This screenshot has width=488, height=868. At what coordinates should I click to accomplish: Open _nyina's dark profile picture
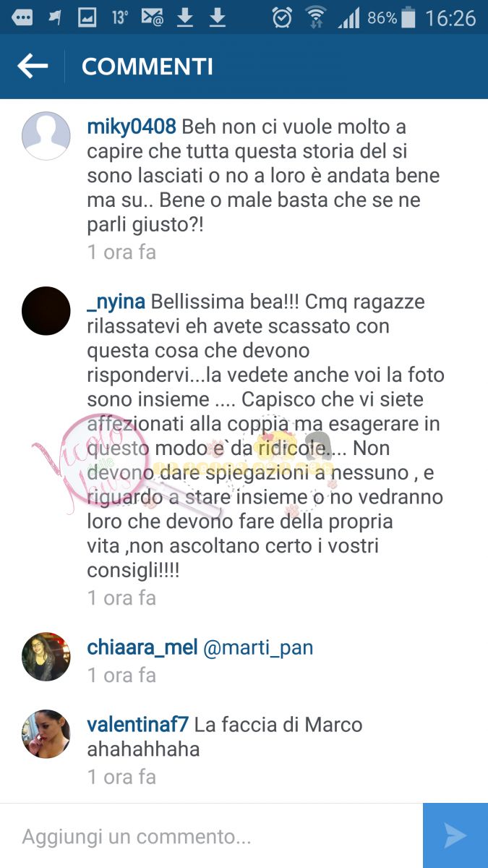(x=46, y=311)
